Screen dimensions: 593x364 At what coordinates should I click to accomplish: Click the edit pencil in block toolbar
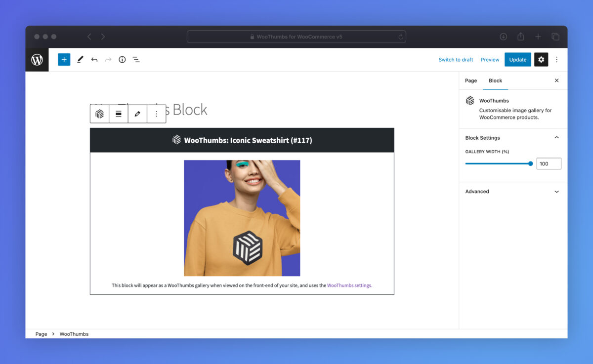(137, 114)
